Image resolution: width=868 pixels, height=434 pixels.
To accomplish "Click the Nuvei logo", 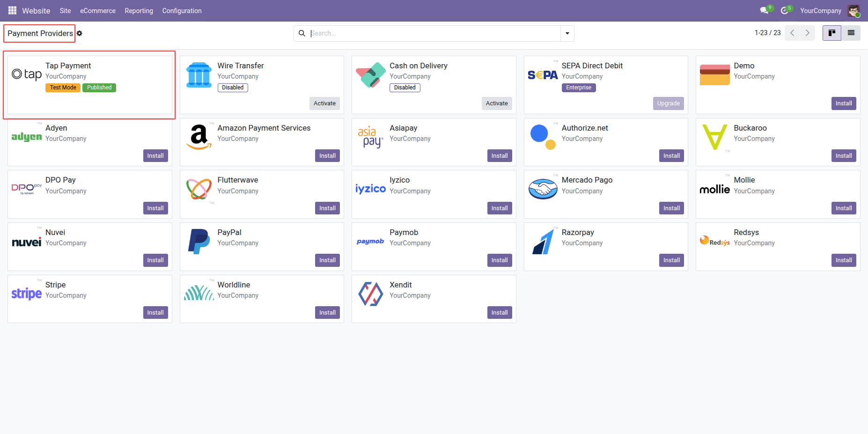I will 27,242.
